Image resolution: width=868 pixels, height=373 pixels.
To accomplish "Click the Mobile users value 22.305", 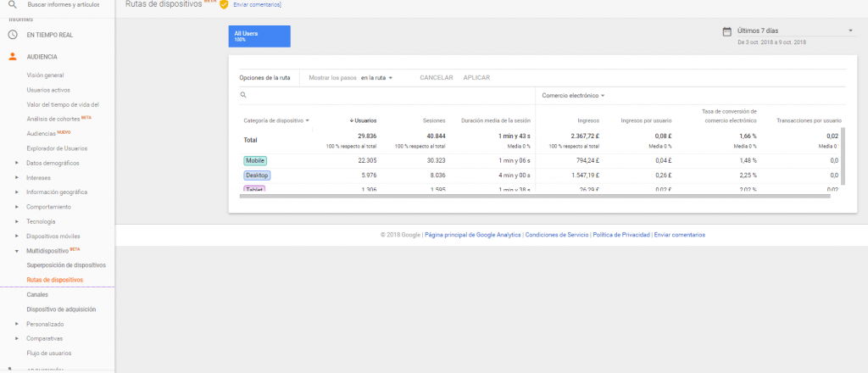I will (x=366, y=160).
